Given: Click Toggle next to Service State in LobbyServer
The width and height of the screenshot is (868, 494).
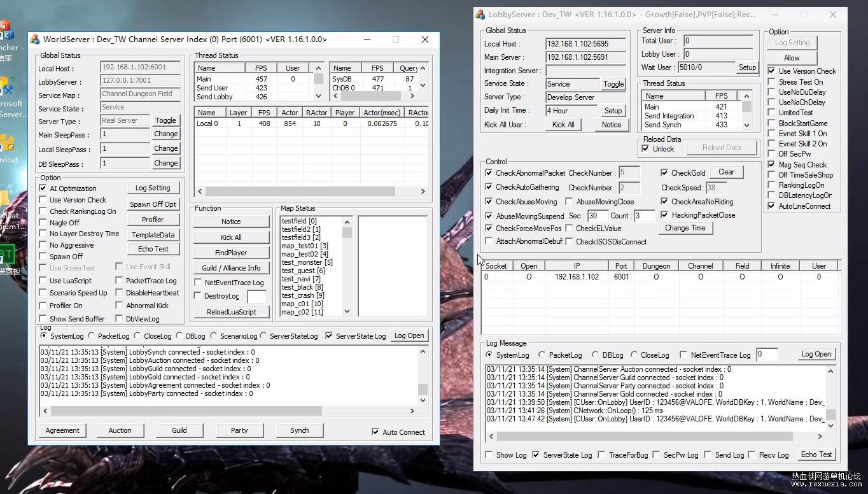Looking at the screenshot, I should (x=613, y=84).
